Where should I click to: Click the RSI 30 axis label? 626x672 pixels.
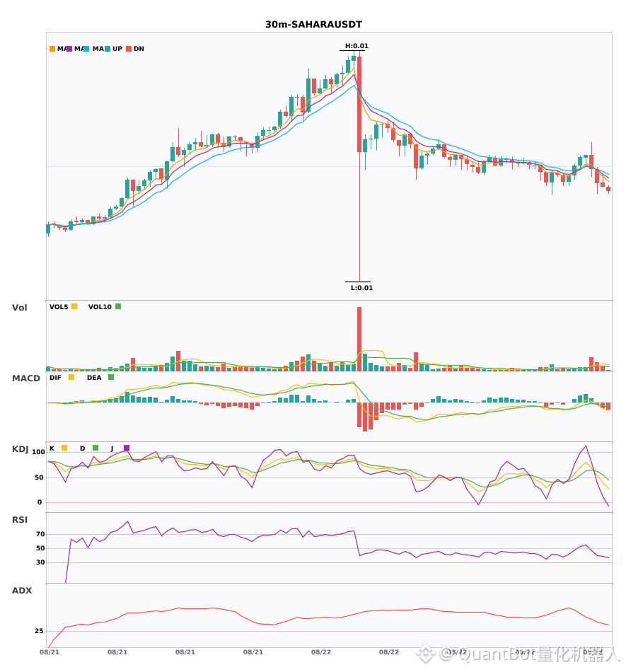pos(40,562)
